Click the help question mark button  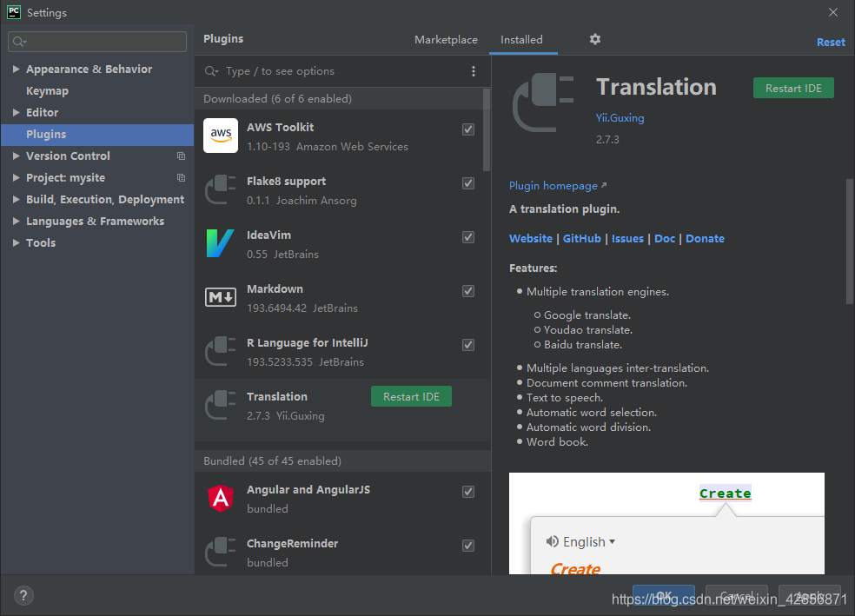coord(23,595)
